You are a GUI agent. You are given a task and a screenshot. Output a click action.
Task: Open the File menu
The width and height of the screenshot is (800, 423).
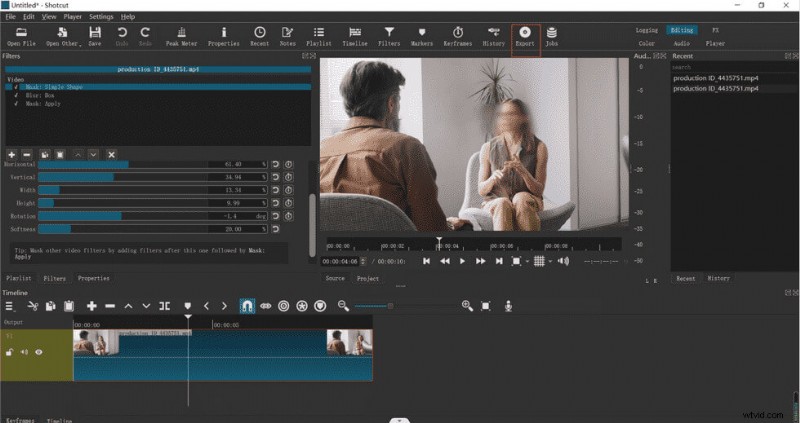point(10,17)
